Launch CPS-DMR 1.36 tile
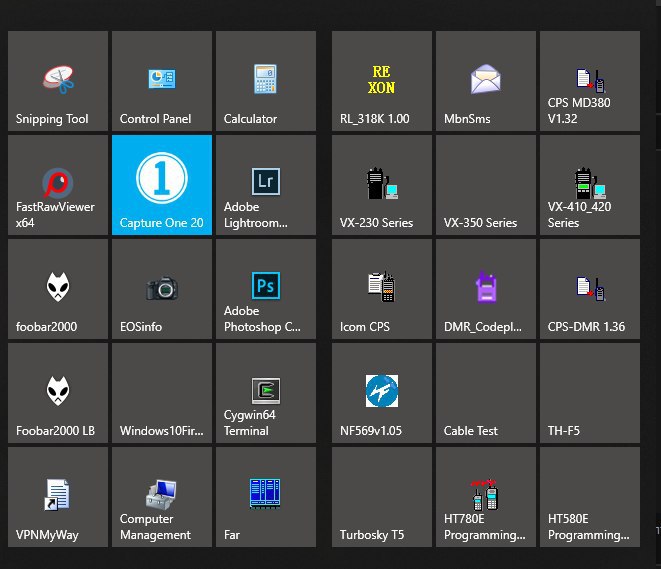This screenshot has width=661, height=569. [590, 289]
